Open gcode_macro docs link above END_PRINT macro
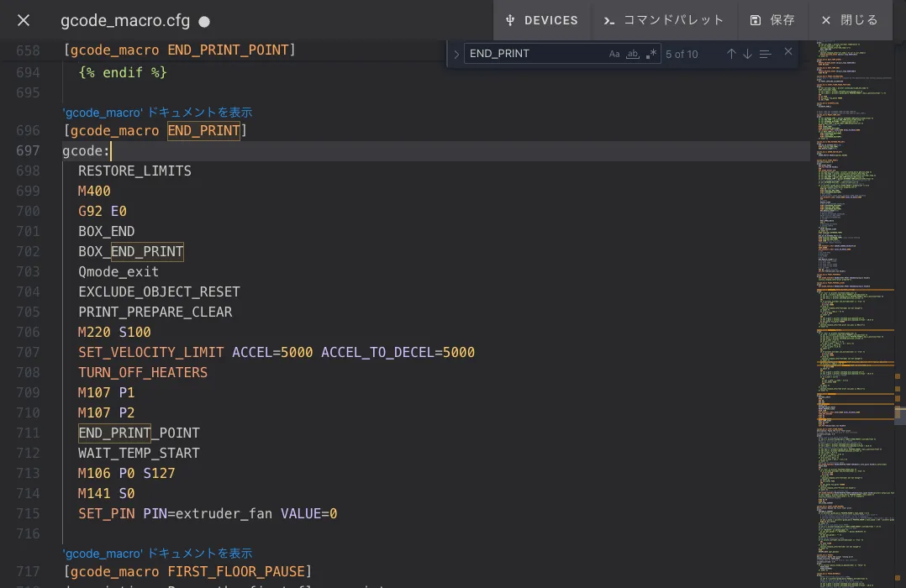 tap(157, 112)
